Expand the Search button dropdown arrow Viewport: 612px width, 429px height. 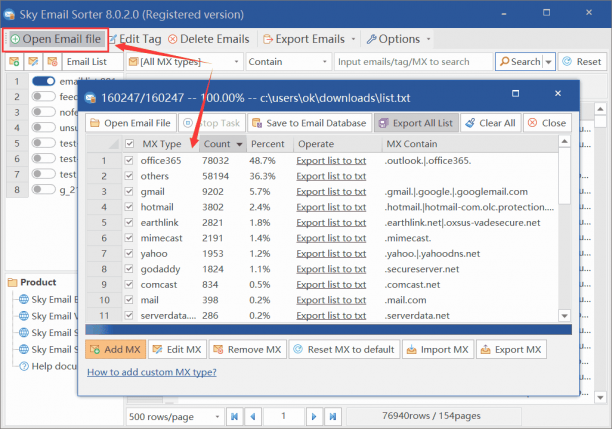point(549,62)
